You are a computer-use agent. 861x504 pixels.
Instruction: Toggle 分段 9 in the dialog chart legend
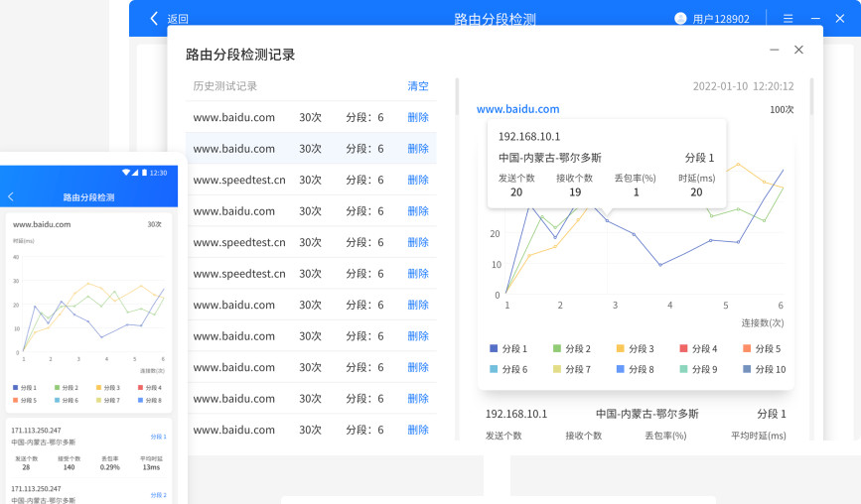click(698, 369)
